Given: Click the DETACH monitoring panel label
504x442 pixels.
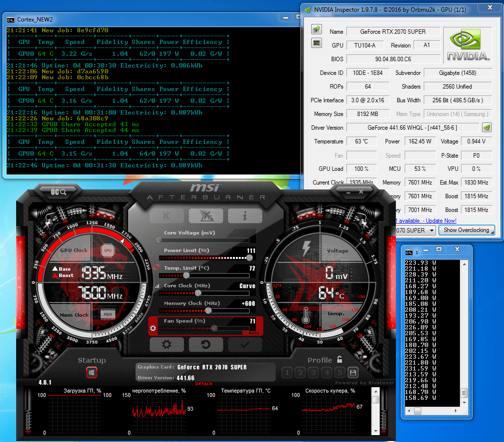Looking at the screenshot, I should coord(204,384).
